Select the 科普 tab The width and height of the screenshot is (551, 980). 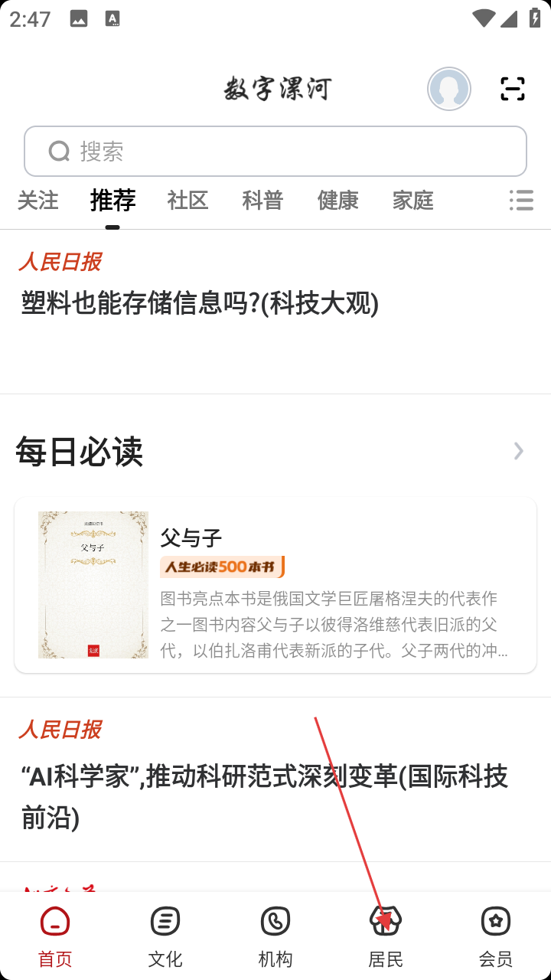tap(262, 201)
